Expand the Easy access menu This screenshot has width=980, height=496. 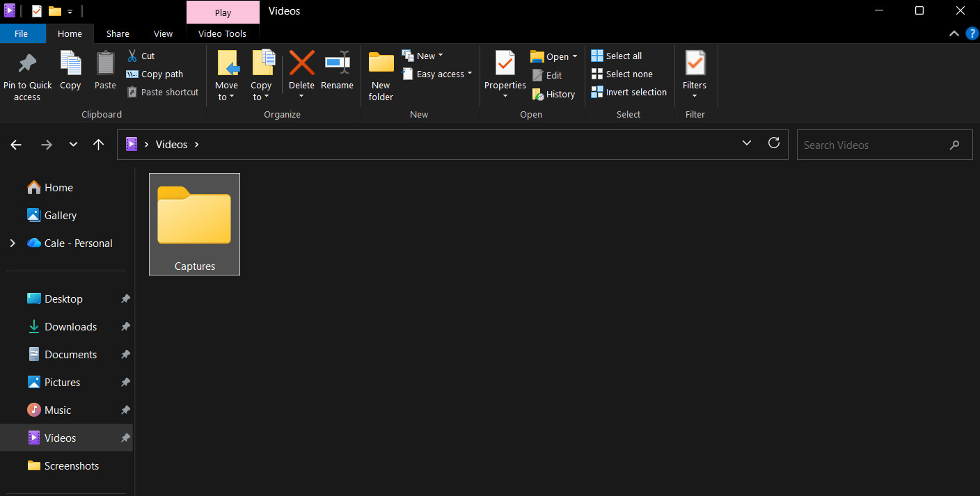[x=437, y=74]
